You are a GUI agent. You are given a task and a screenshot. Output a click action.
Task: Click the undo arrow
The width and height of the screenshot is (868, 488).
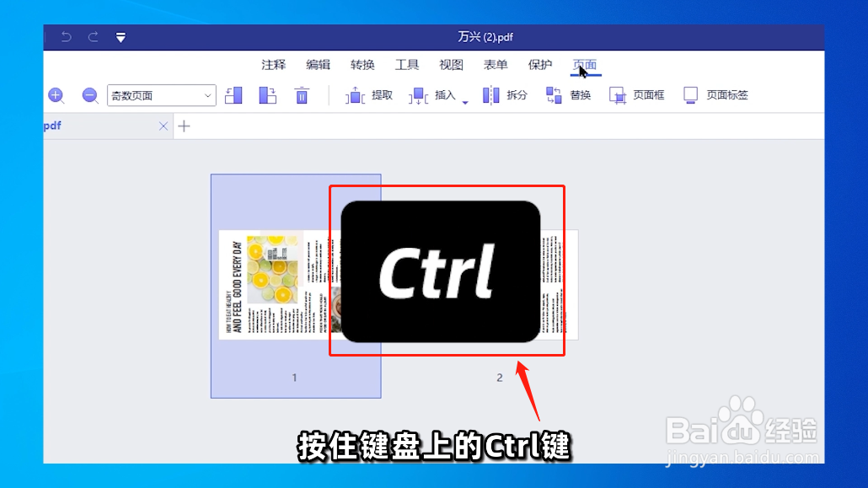(66, 37)
